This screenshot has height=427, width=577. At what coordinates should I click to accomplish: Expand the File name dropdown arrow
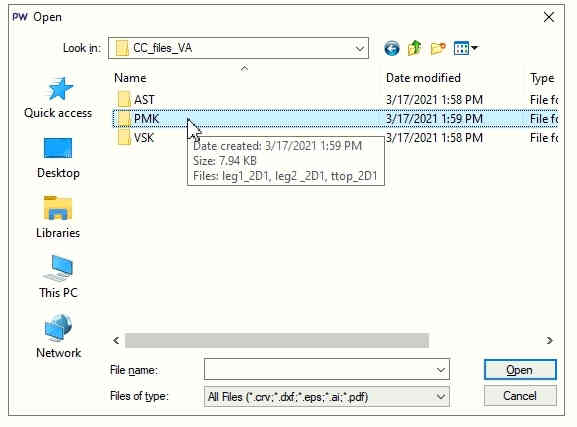440,370
